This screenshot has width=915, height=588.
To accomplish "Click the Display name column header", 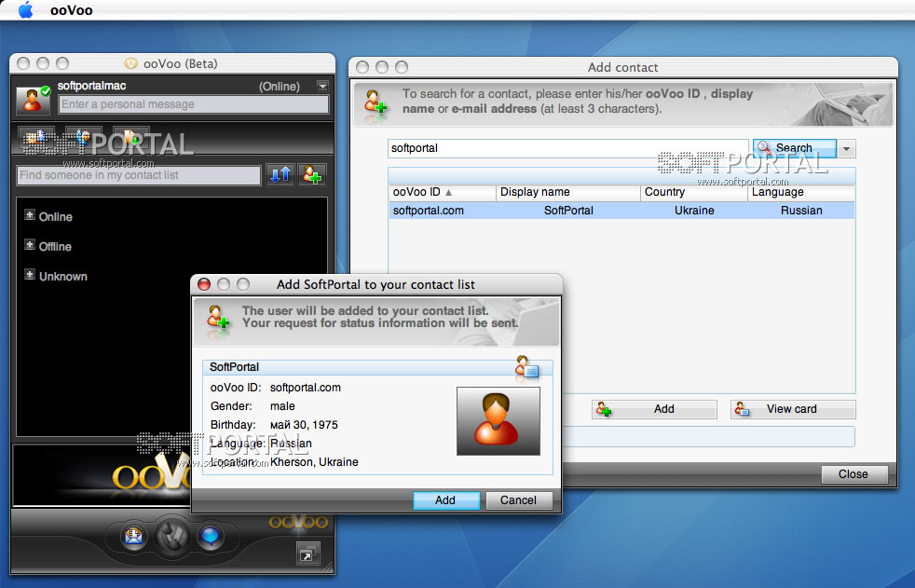I will 567,192.
